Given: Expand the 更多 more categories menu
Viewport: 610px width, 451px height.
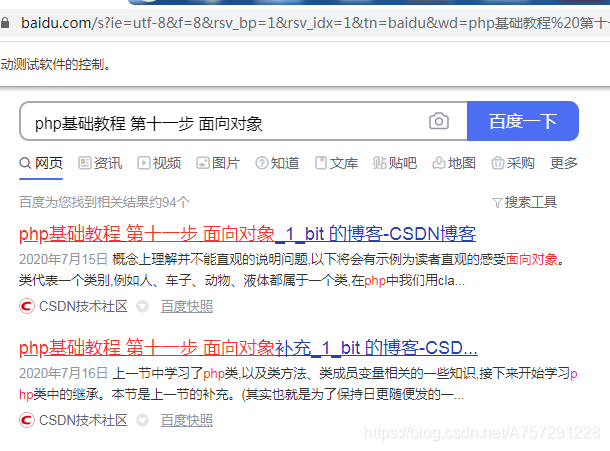Looking at the screenshot, I should click(x=563, y=163).
